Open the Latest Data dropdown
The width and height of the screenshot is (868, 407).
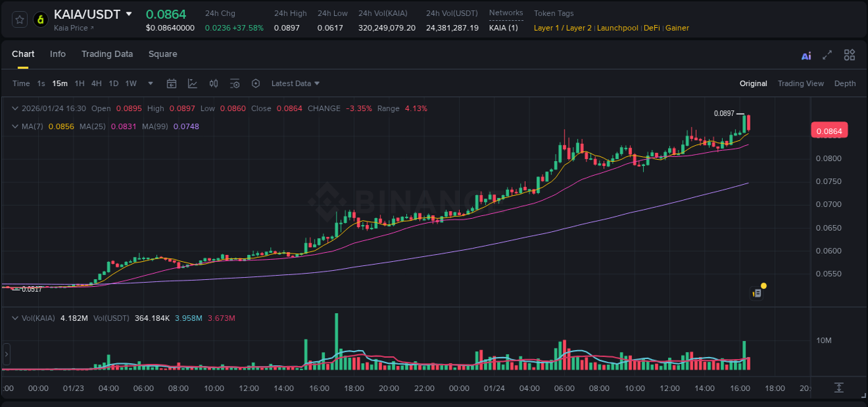(295, 83)
